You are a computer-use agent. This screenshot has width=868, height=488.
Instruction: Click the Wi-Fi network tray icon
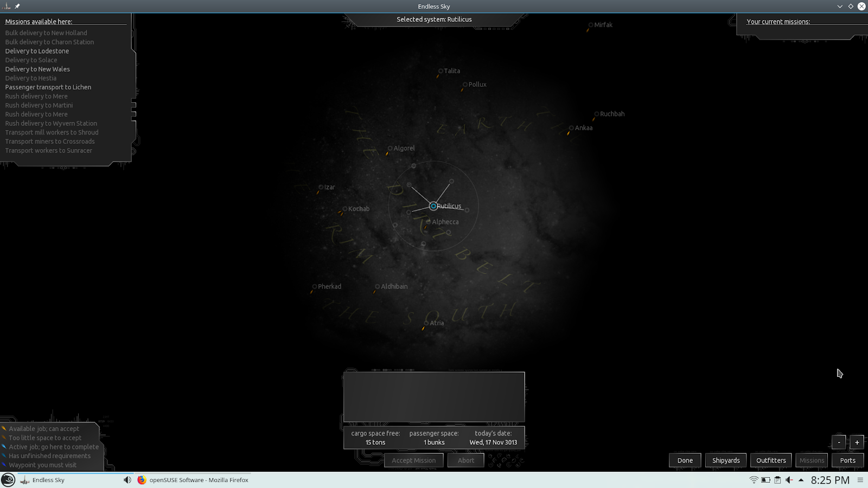click(754, 480)
